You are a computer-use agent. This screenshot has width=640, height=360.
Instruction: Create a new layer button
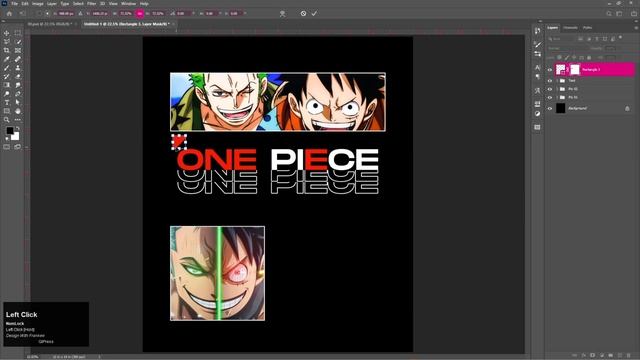(x=620, y=356)
